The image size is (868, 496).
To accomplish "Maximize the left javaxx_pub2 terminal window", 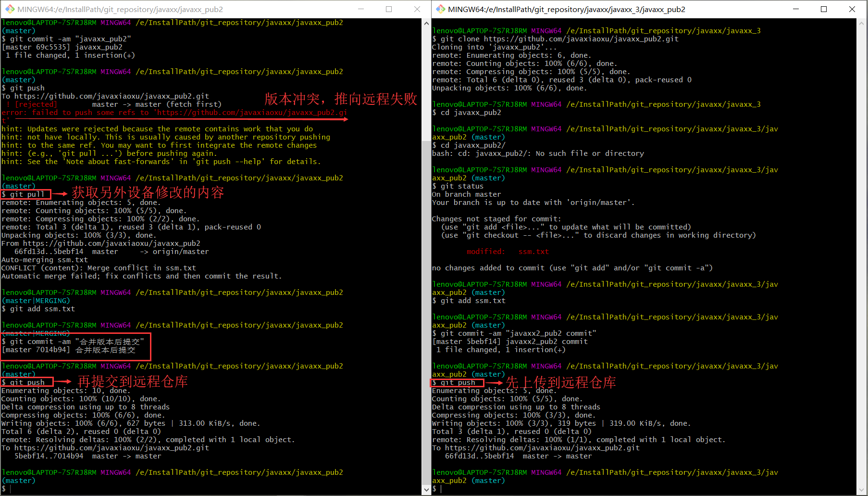I will tap(389, 9).
